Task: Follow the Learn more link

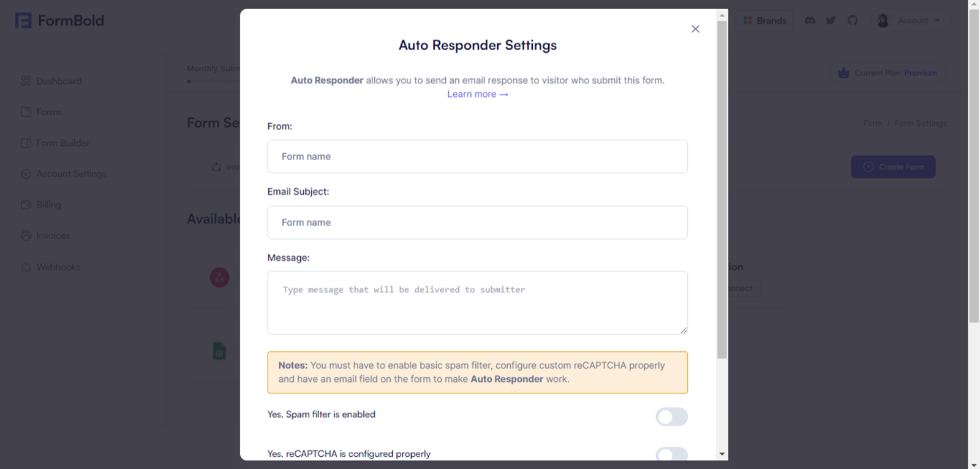Action: coord(478,94)
